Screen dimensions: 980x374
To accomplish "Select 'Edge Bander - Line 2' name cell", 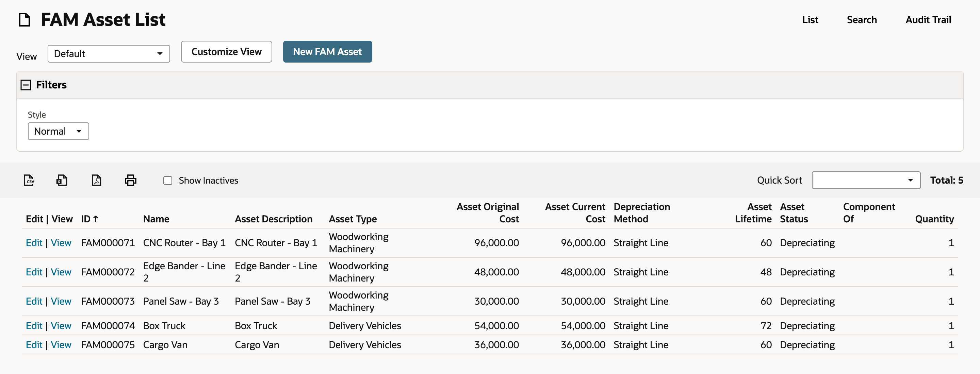I will point(184,272).
